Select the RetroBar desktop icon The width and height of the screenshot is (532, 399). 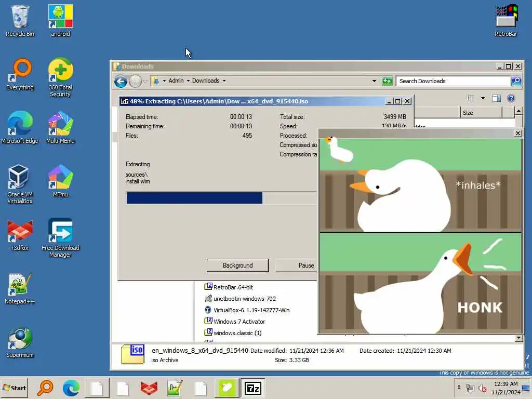click(x=506, y=20)
